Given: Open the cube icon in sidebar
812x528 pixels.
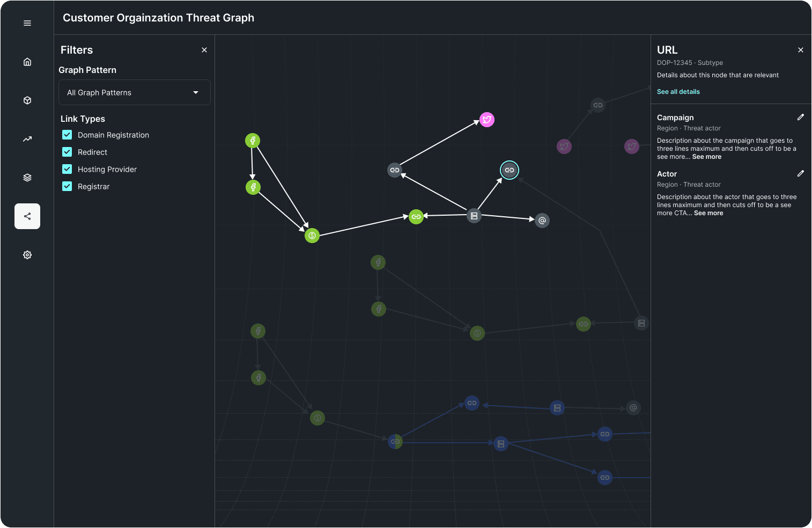Looking at the screenshot, I should [27, 100].
